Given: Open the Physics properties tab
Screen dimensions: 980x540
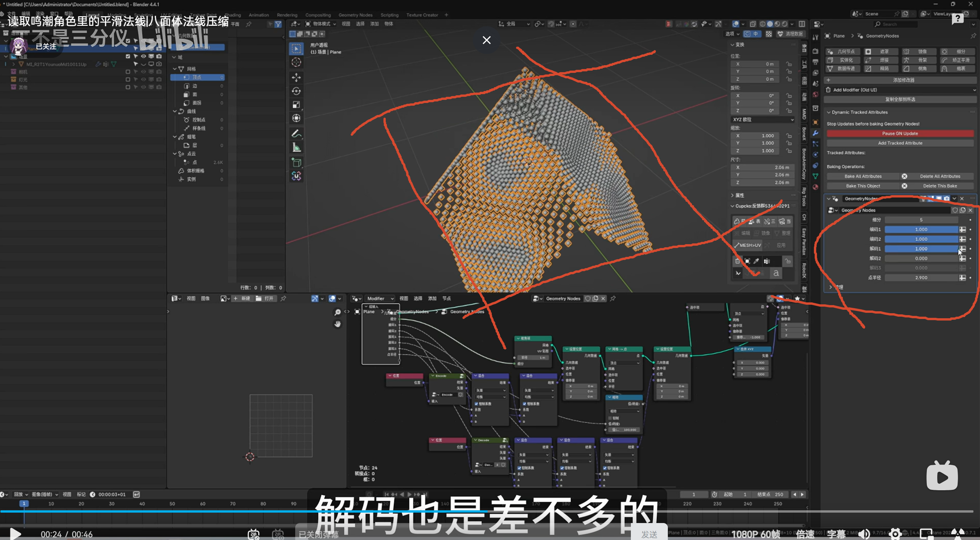Looking at the screenshot, I should coord(815,155).
